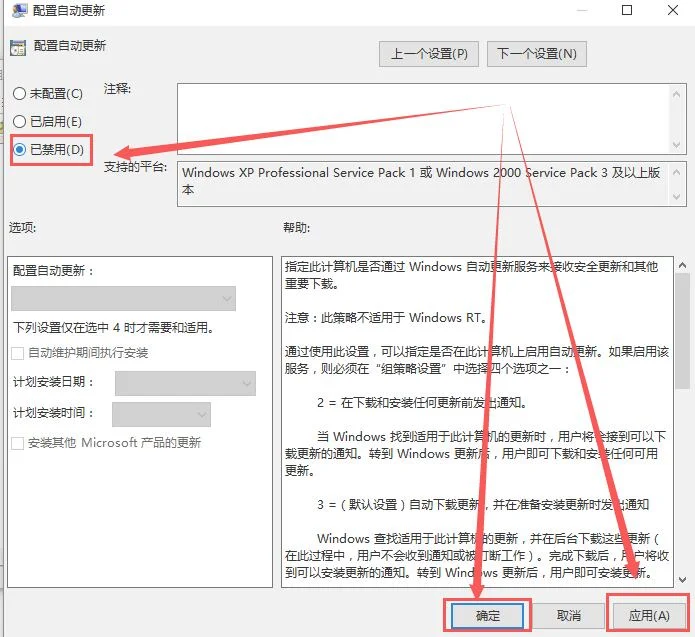Click the '选项:' label

click(23, 227)
